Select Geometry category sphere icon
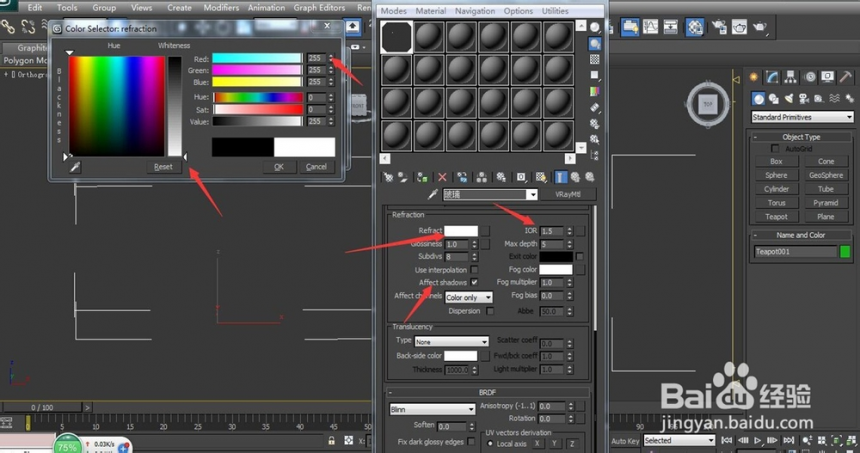860x453 pixels. point(759,99)
